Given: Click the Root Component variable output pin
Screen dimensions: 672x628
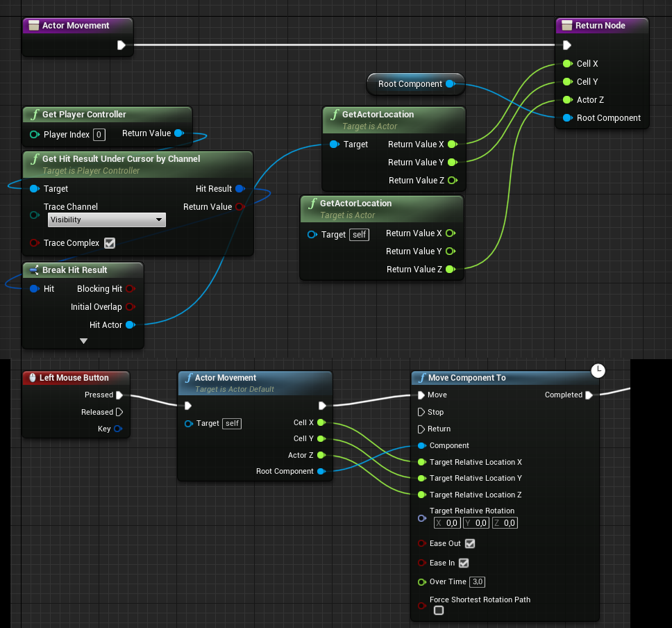Looking at the screenshot, I should [x=451, y=83].
